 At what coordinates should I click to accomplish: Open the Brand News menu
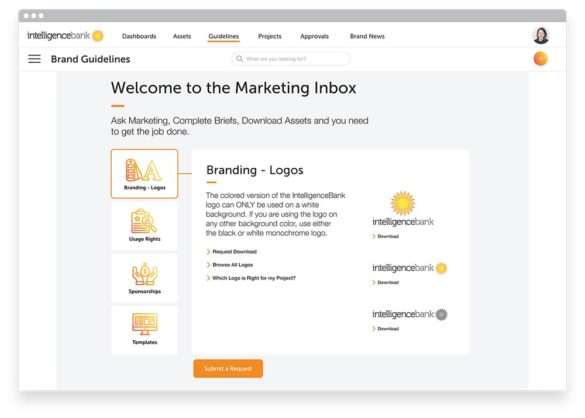(367, 36)
